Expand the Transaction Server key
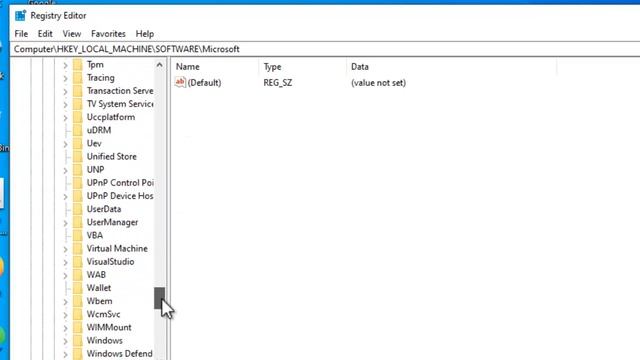640x360 pixels. (65, 91)
